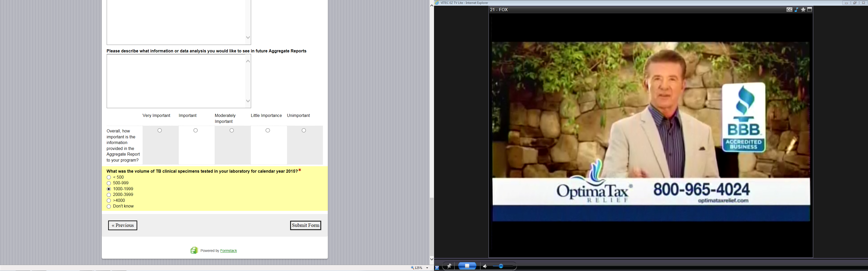This screenshot has height=271, width=868.
Task: Click the 'Moderately Important' column header
Action: [x=225, y=118]
